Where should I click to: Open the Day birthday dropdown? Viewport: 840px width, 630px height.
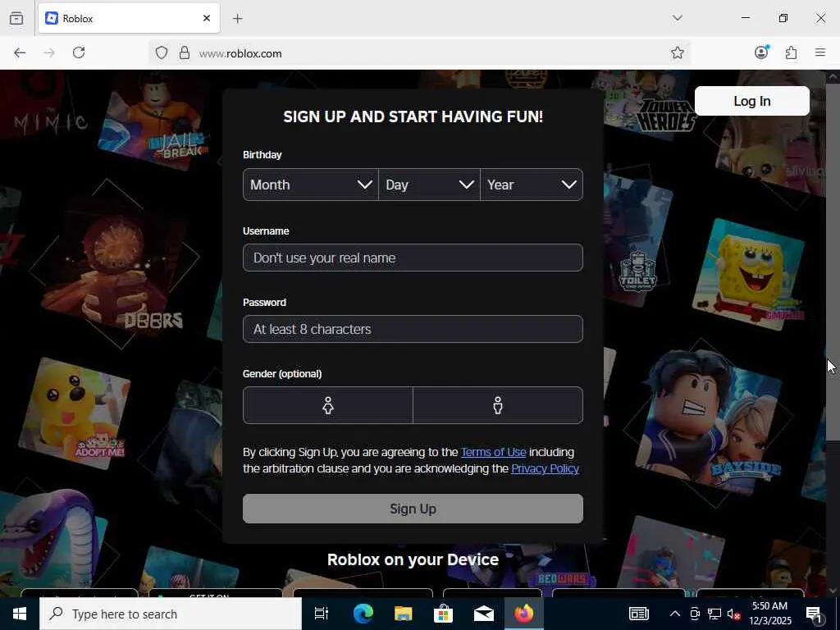429,185
